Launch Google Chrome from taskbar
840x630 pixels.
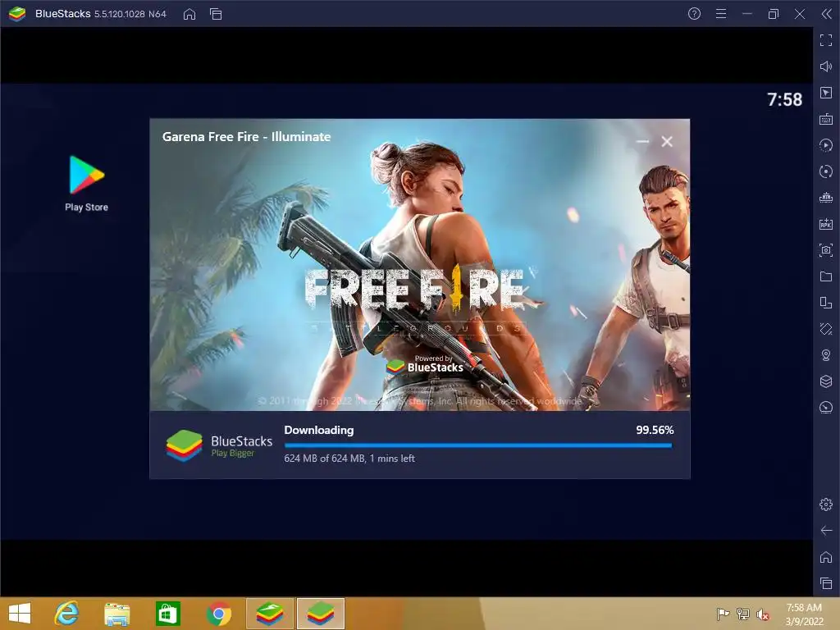click(x=218, y=614)
